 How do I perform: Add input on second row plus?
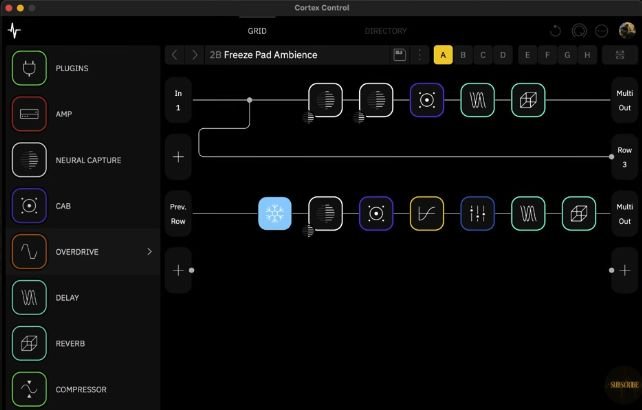[x=178, y=157]
